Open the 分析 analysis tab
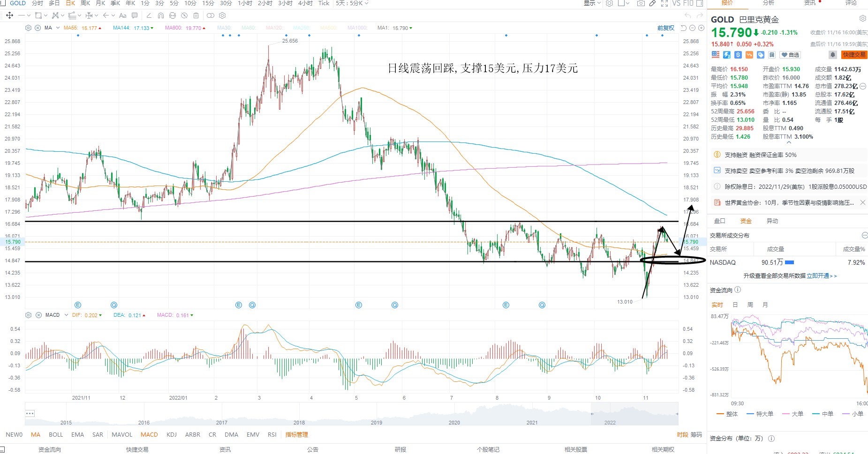 coord(769,3)
